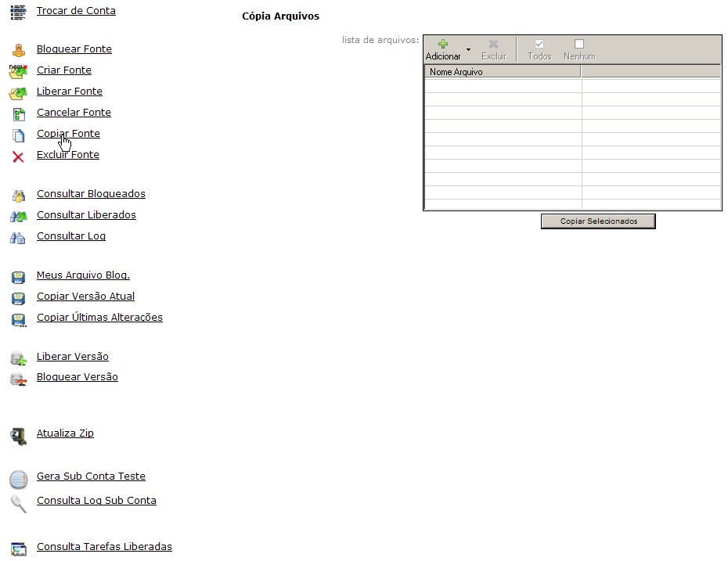
Task: Click the Consultar Bloqueados binoculars icon
Action: point(18,196)
